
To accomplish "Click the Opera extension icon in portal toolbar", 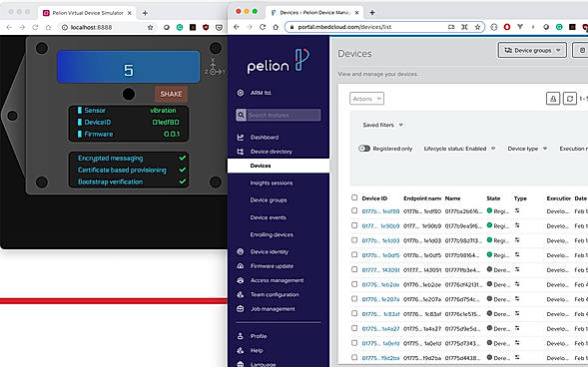I will click(507, 27).
